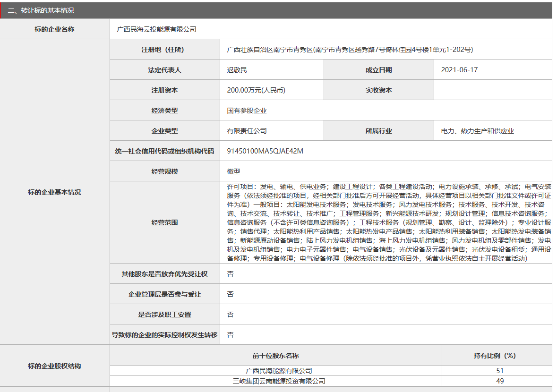
Task: Select the economic type 国有参股企业
Action: 241,110
